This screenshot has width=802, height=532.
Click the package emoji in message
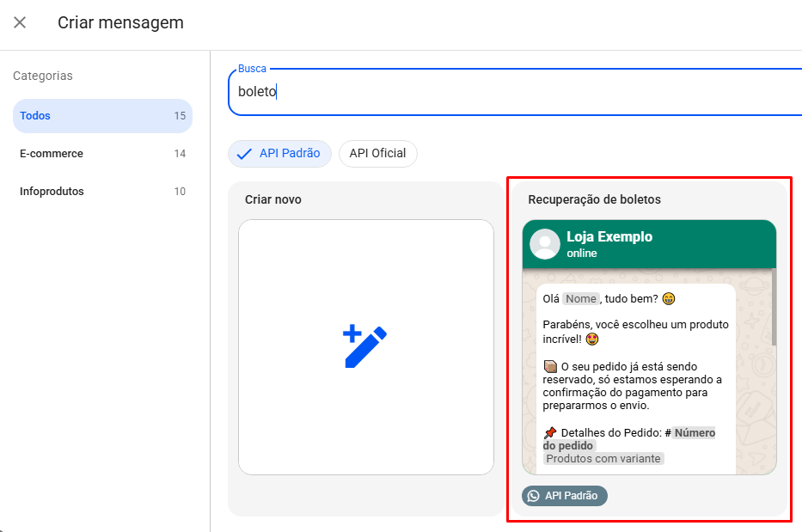point(550,366)
